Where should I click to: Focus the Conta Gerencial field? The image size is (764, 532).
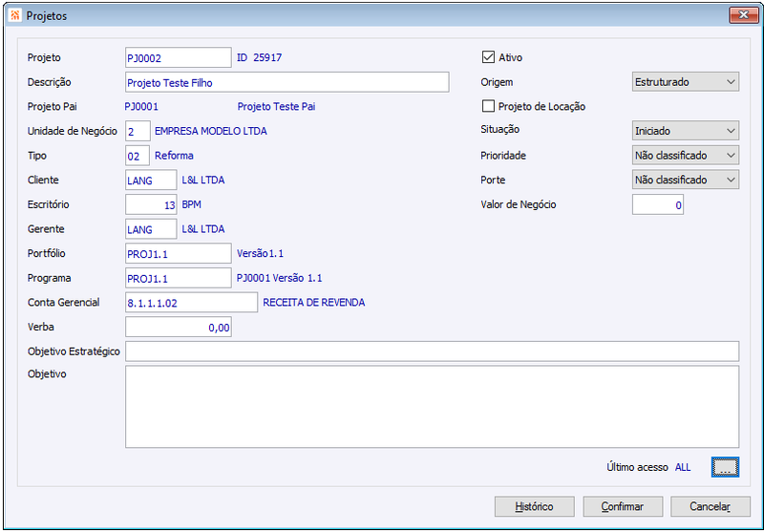(192, 302)
